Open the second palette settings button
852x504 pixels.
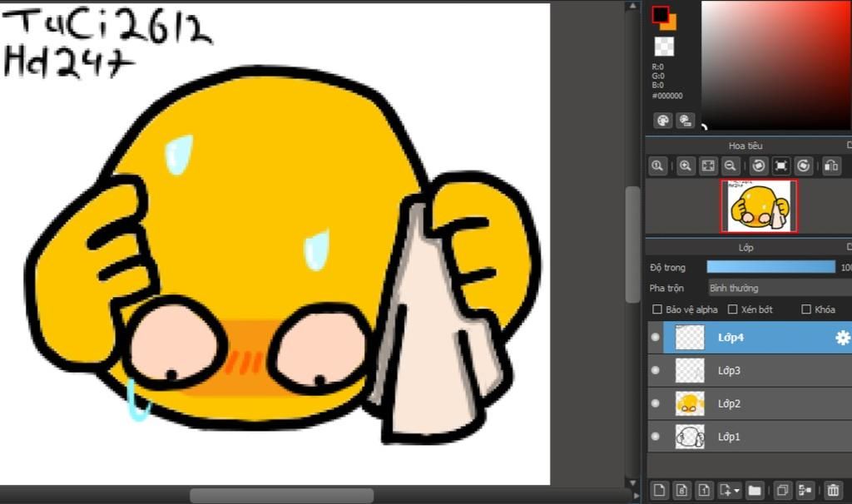point(686,121)
